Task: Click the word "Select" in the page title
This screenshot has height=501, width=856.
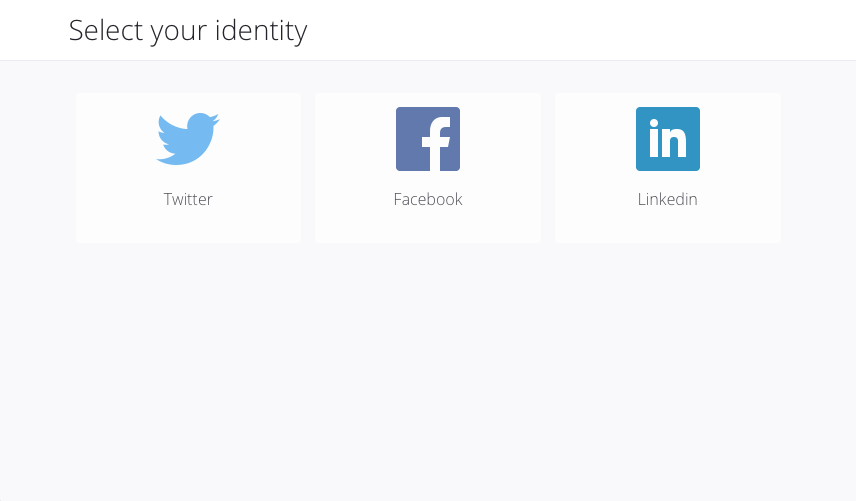Action: click(x=106, y=31)
